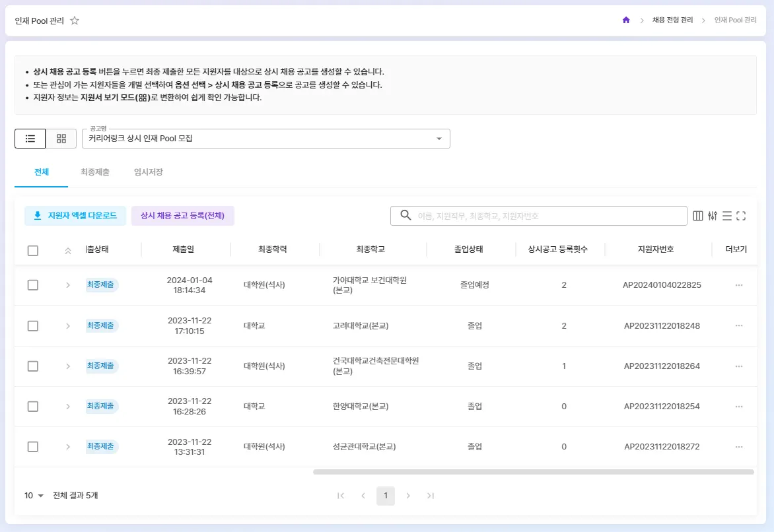Click 상시 채용 공고 등록(전체) button
Image resolution: width=774 pixels, height=532 pixels.
click(x=183, y=216)
